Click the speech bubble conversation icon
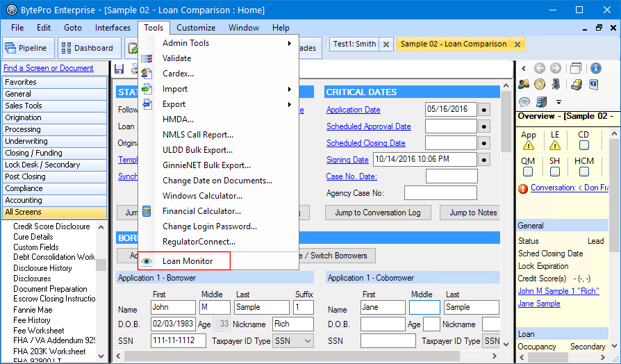Viewport: 621px width, 364px height. (x=524, y=102)
